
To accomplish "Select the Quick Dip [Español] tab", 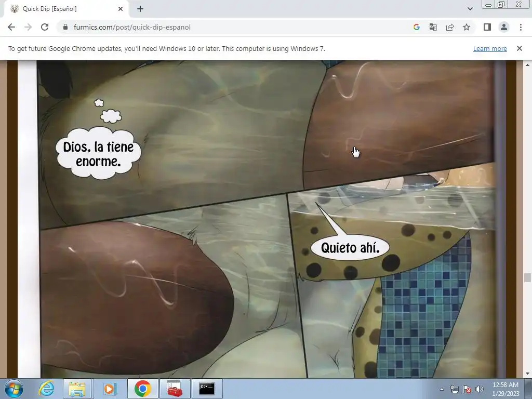I will (66, 9).
